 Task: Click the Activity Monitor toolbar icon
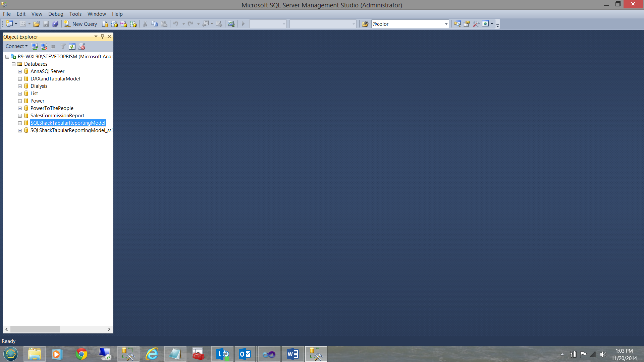(x=231, y=24)
